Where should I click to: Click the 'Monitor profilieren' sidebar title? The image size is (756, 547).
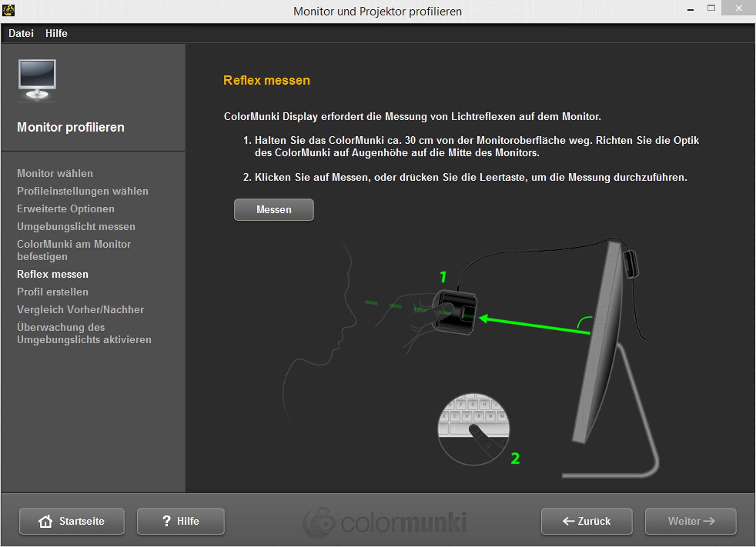(71, 127)
